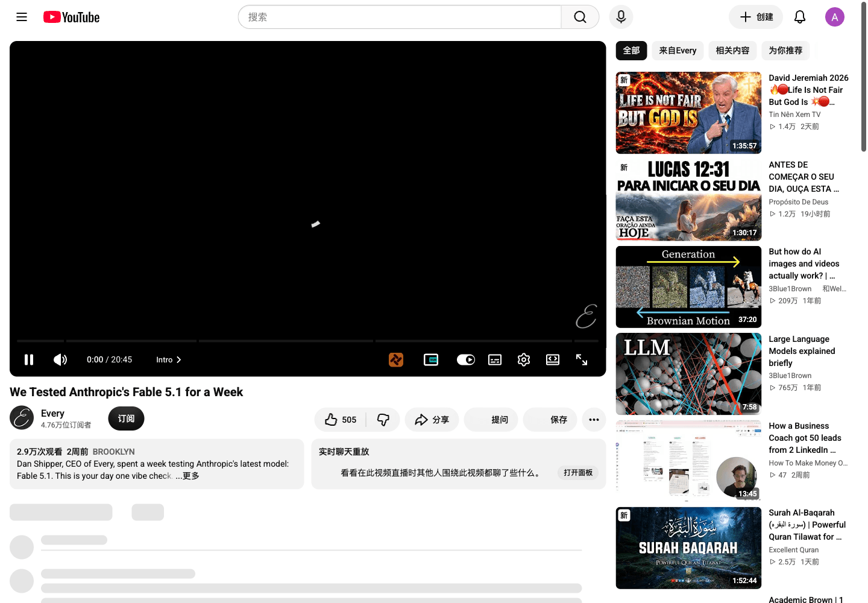Visit the Propósito De Deus channel

pos(798,202)
